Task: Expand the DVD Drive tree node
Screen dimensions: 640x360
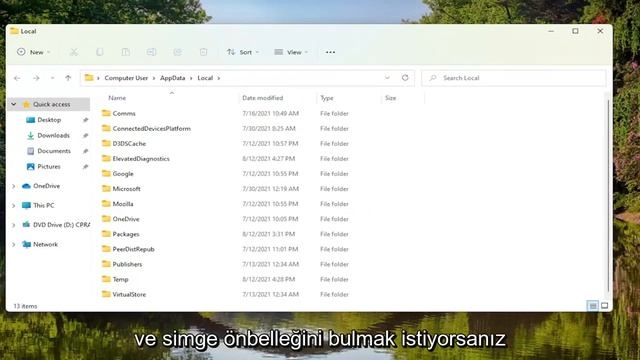Action: point(13,225)
